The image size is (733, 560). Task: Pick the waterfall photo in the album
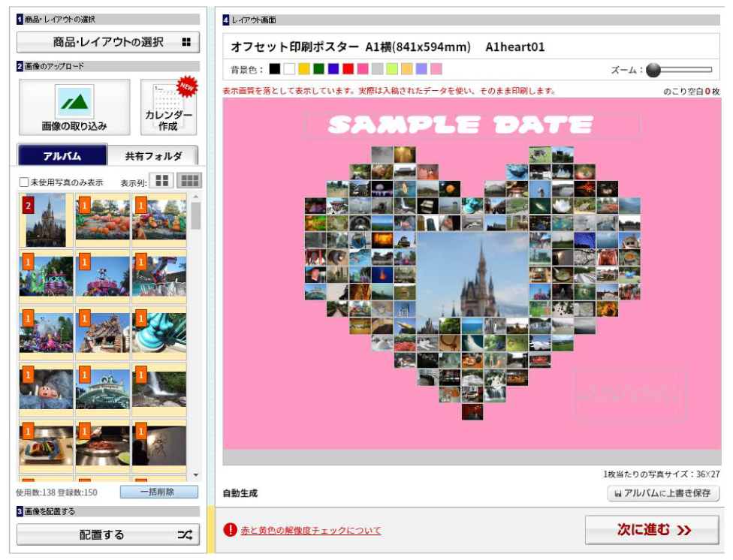pyautogui.click(x=159, y=390)
